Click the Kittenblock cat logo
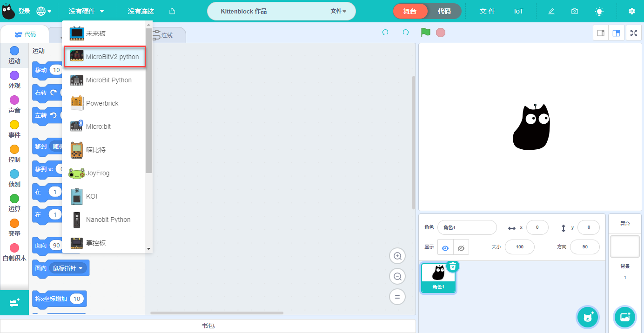 pyautogui.click(x=8, y=11)
